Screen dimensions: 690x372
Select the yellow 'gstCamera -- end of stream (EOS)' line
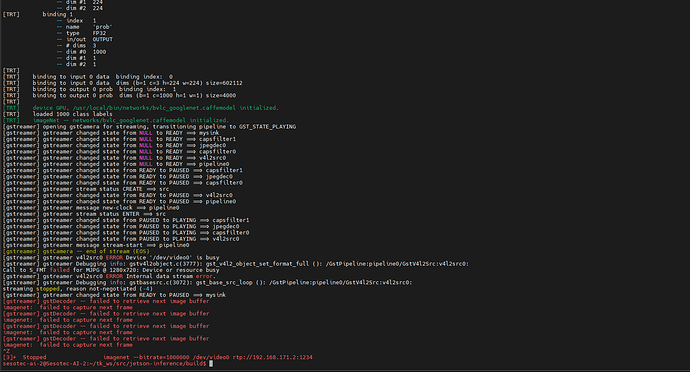[76, 251]
